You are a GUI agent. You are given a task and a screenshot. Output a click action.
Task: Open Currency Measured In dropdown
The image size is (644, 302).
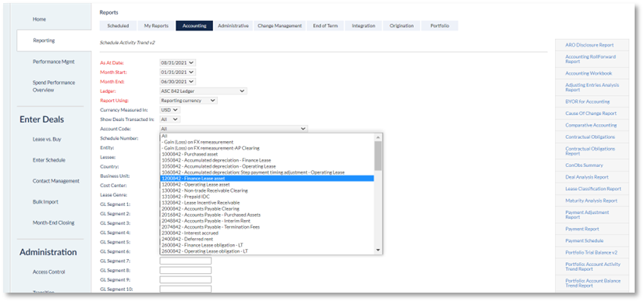pos(169,110)
